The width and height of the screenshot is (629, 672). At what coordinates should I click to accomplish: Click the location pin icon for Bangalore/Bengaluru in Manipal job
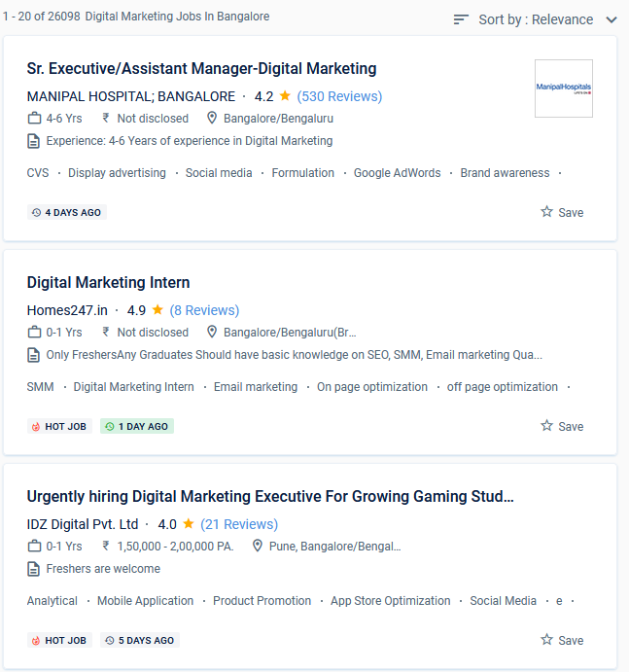point(212,118)
